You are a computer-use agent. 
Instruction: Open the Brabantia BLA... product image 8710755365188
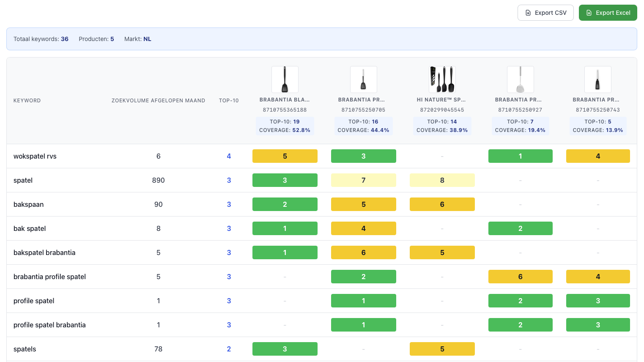(x=285, y=79)
